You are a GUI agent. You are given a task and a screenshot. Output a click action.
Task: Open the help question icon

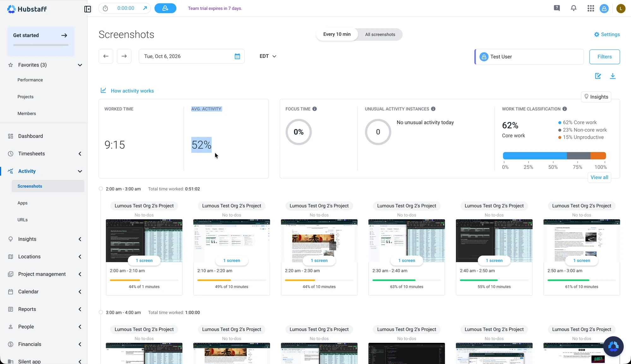[x=557, y=8]
